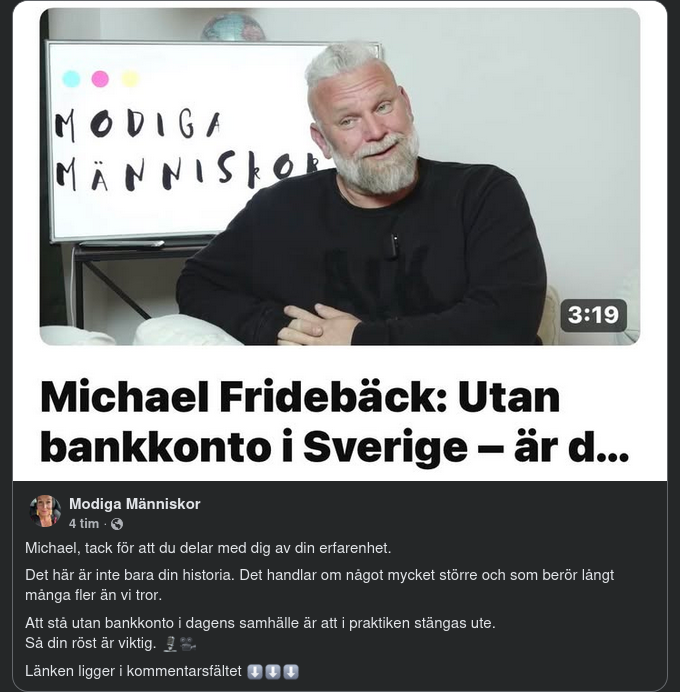Click the line Michael, tack för att du delar
The width and height of the screenshot is (680, 692).
tap(208, 548)
